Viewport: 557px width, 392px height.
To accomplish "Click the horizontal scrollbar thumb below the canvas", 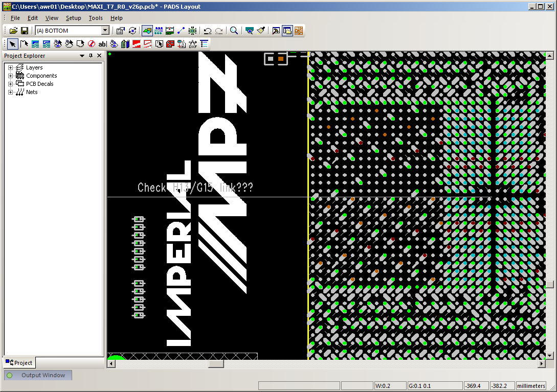I will point(216,364).
